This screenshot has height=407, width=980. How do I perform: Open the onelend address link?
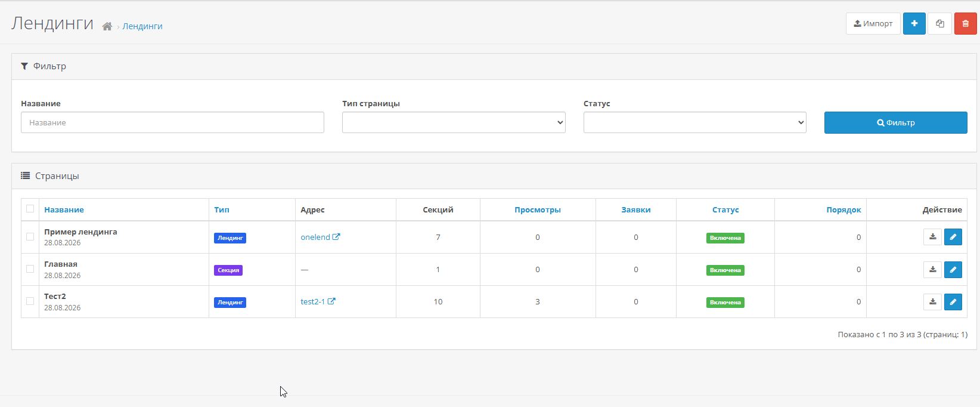pyautogui.click(x=320, y=237)
